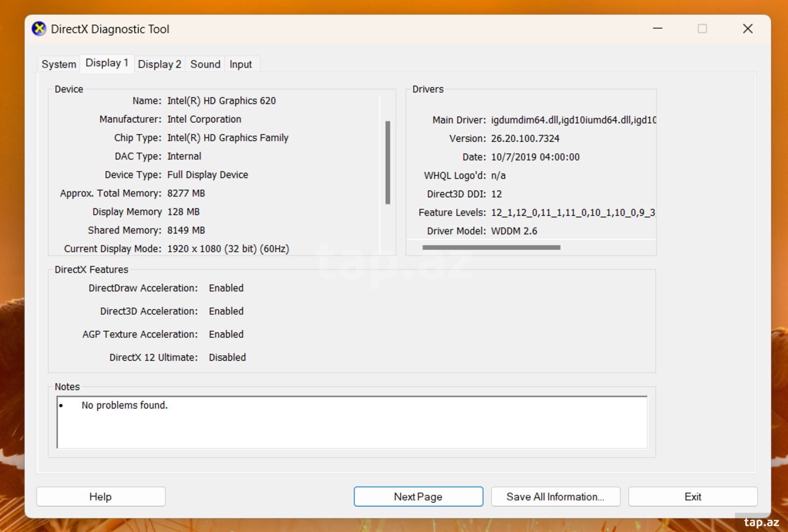Select shared memory value 8149 MB

pyautogui.click(x=186, y=230)
